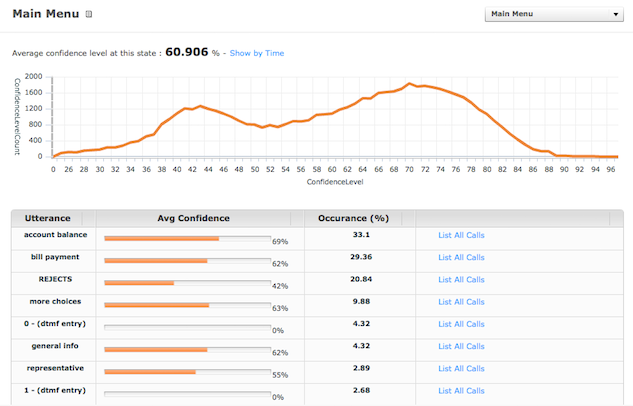Open List All Calls for representative
The image size is (633, 406).
[461, 368]
